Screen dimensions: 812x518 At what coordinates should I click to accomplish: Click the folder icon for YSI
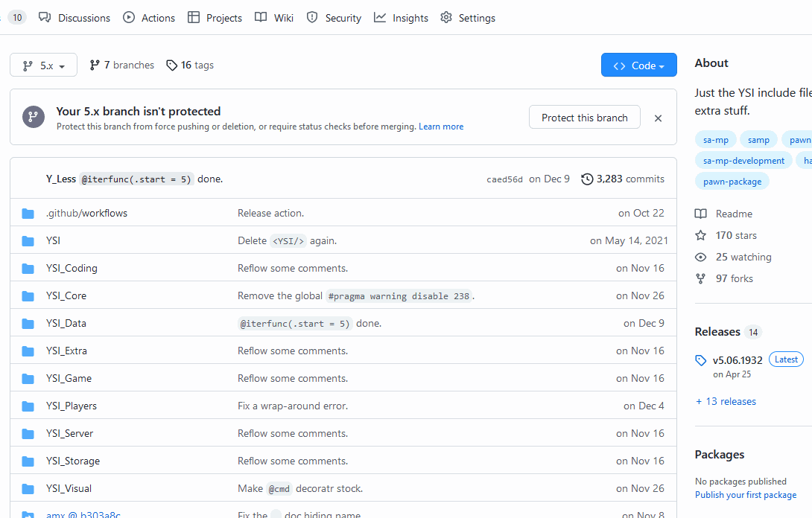pos(28,240)
